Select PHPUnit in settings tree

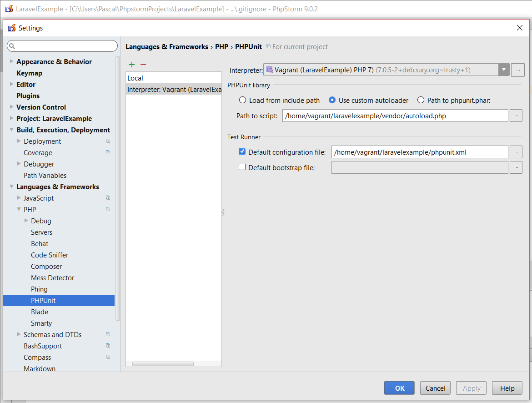pos(59,301)
